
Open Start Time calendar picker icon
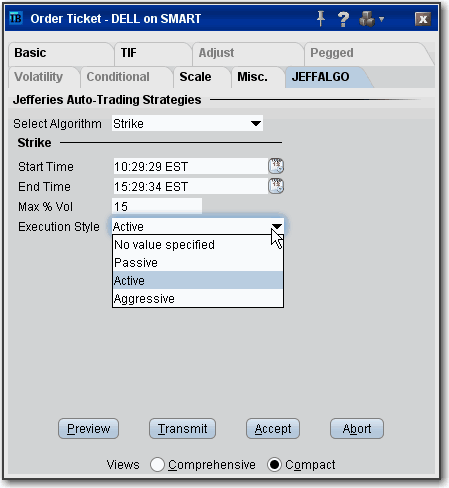[x=276, y=166]
